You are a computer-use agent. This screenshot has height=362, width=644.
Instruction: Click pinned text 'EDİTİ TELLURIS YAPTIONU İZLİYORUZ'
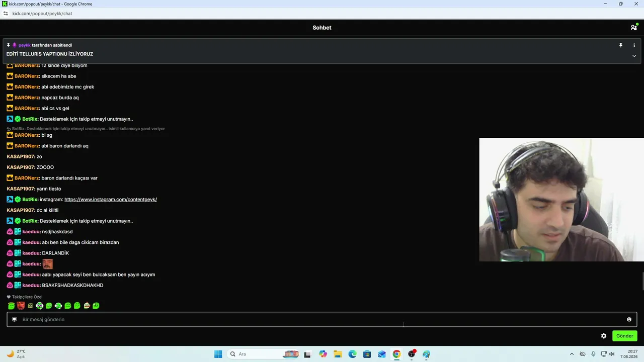pyautogui.click(x=50, y=54)
